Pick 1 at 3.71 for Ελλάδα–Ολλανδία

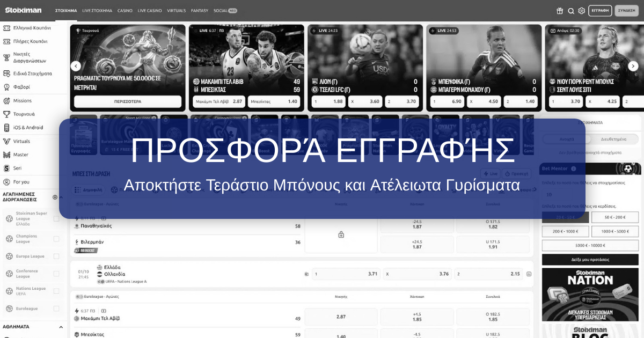tap(347, 274)
